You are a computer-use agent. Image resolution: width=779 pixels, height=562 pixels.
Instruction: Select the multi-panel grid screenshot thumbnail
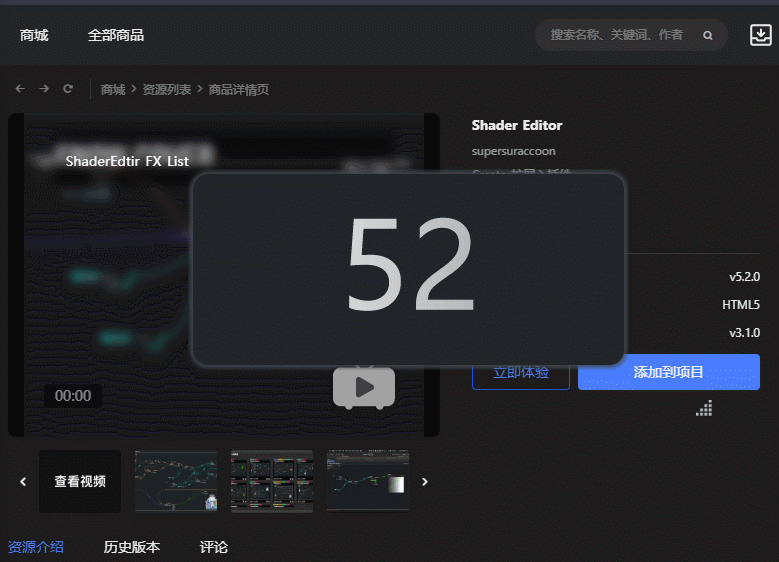(x=272, y=481)
